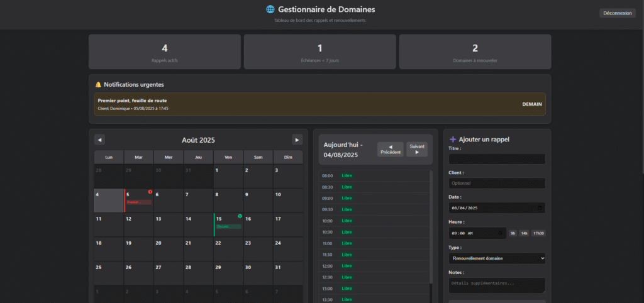The image size is (644, 303).
Task: Click the Aujourd'hui - 04/08/2025 heading
Action: (x=343, y=150)
